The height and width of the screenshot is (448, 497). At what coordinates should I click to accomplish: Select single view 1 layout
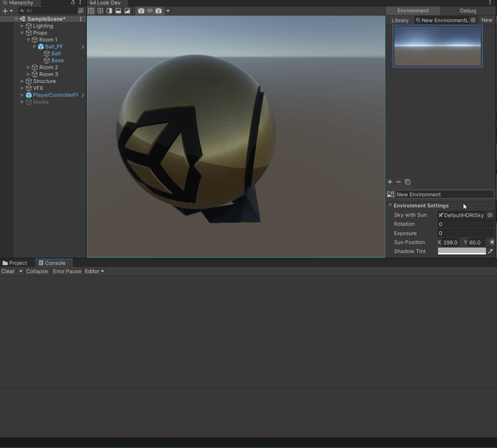coord(91,11)
